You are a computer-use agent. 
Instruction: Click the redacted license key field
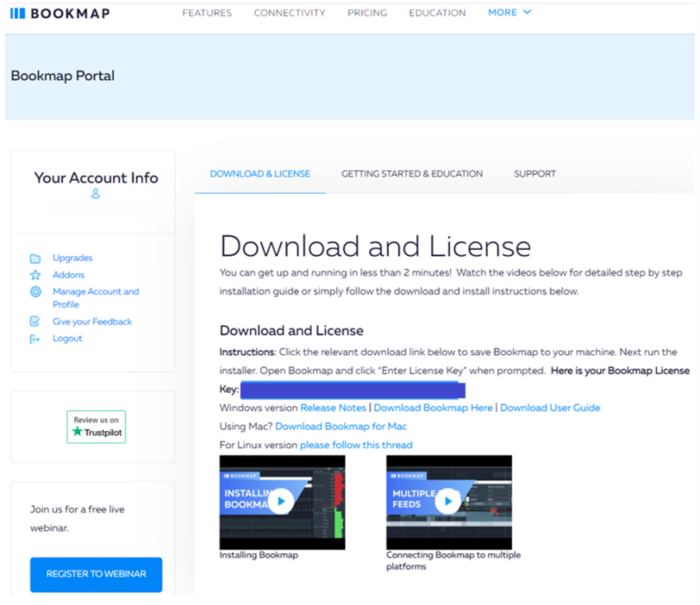point(352,390)
